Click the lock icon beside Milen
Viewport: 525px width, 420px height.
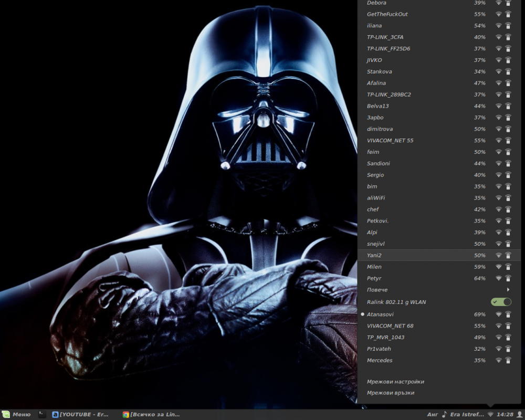508,267
